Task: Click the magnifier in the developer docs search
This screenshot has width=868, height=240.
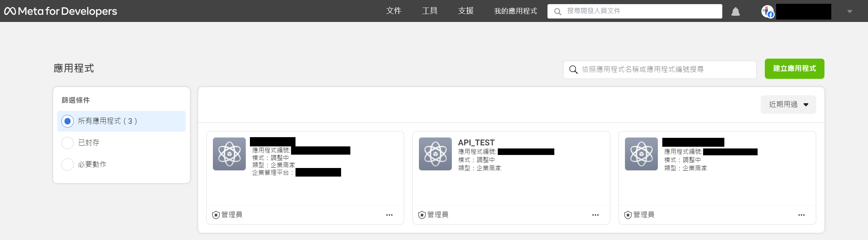Action: [x=558, y=12]
